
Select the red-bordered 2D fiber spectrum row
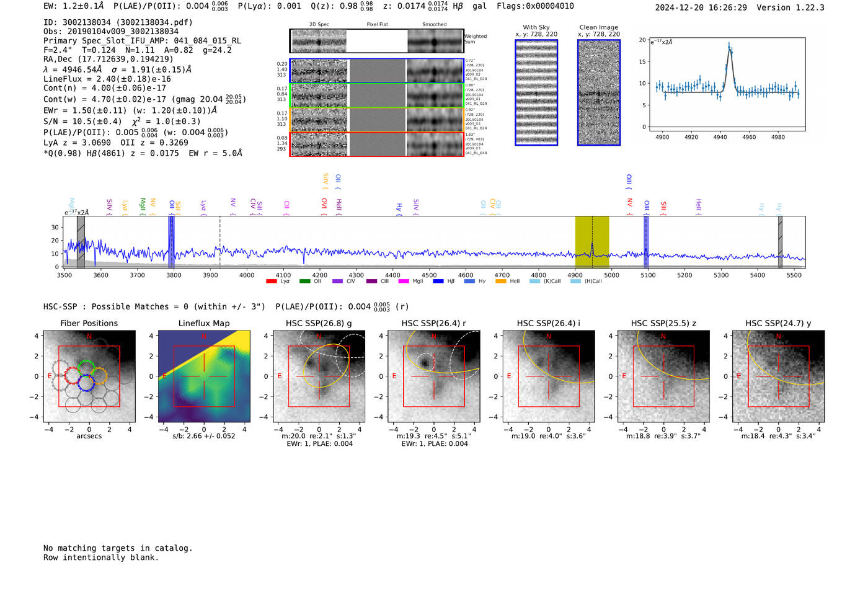[377, 144]
